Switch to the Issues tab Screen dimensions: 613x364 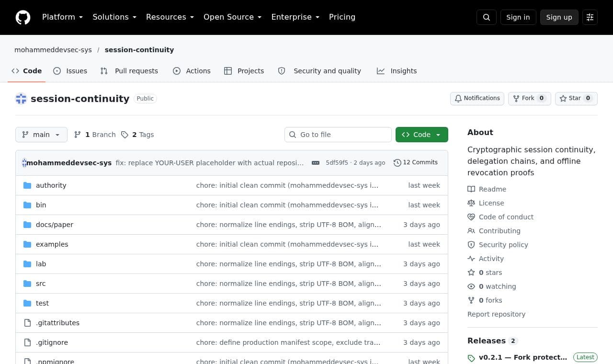click(70, 71)
